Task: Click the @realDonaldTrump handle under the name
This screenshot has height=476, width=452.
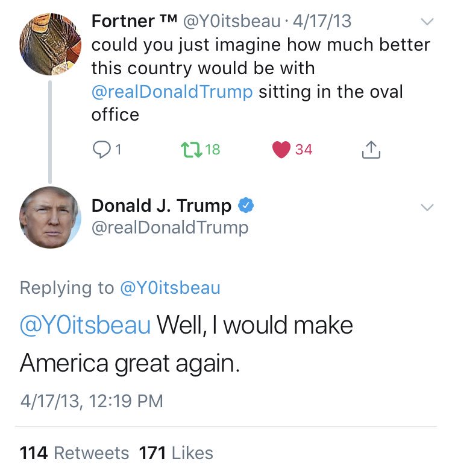Action: pos(169,227)
